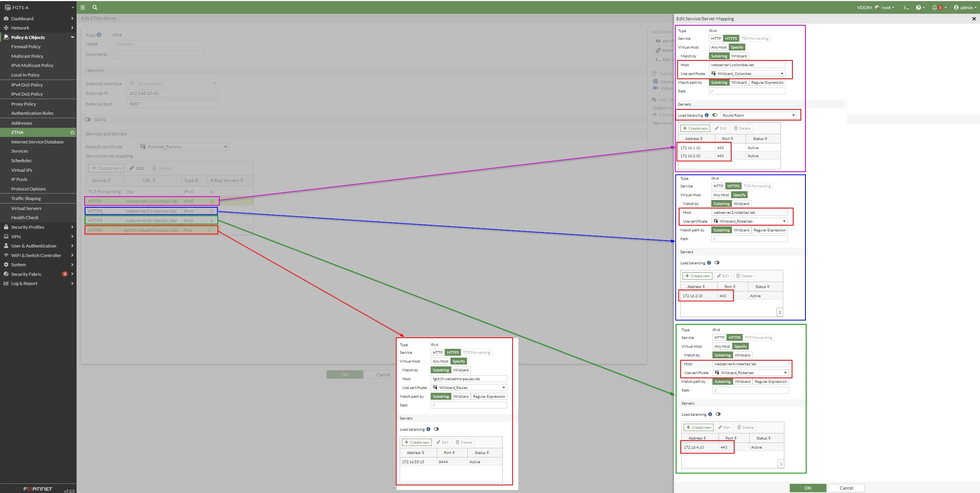980x493 pixels.
Task: Open the Wildcard_Paulao certificate dropdown
Action: [469, 387]
